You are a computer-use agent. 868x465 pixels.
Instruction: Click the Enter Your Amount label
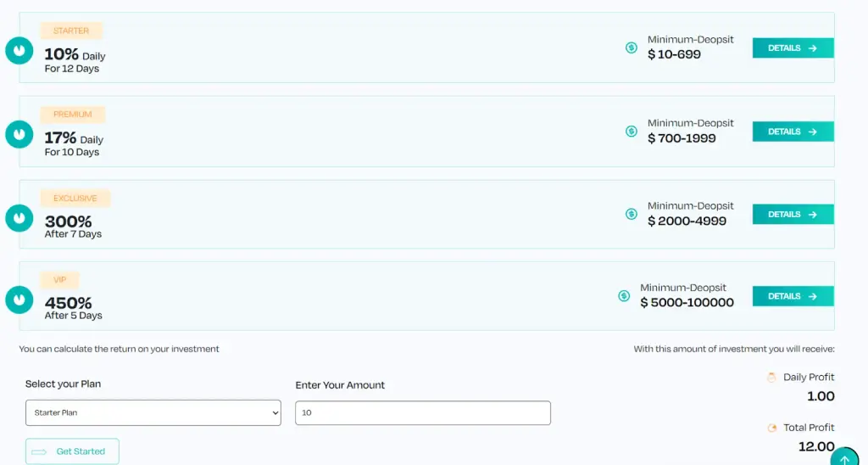pyautogui.click(x=340, y=385)
